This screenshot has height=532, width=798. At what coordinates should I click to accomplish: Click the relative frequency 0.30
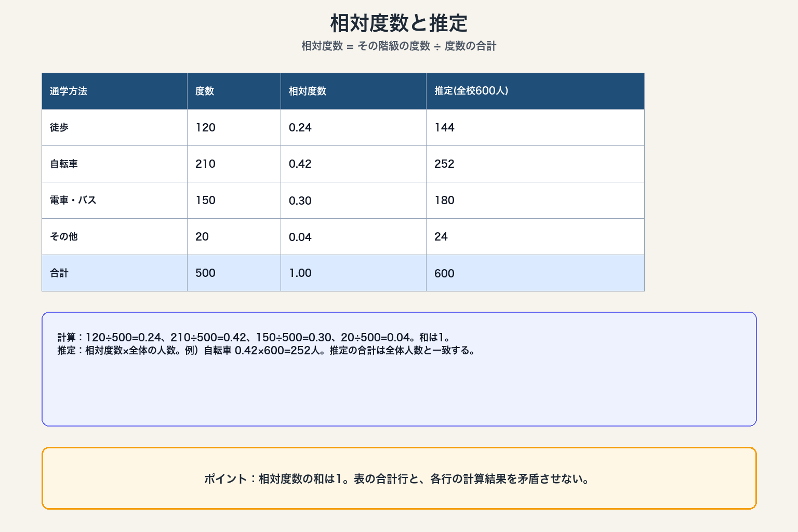coord(300,201)
